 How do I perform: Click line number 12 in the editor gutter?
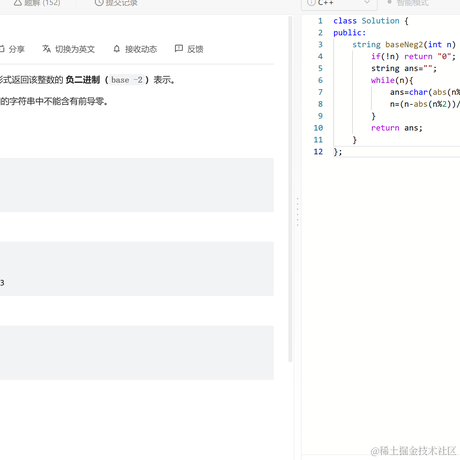(318, 152)
